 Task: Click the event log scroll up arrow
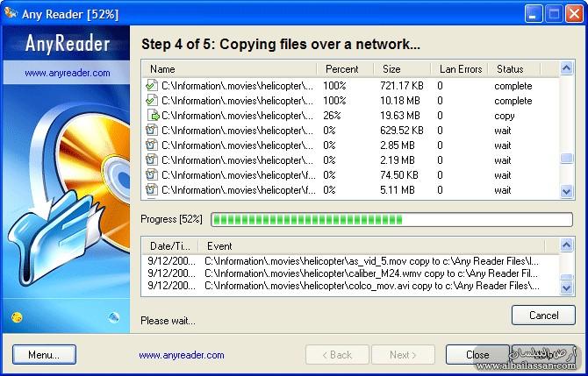click(x=566, y=245)
